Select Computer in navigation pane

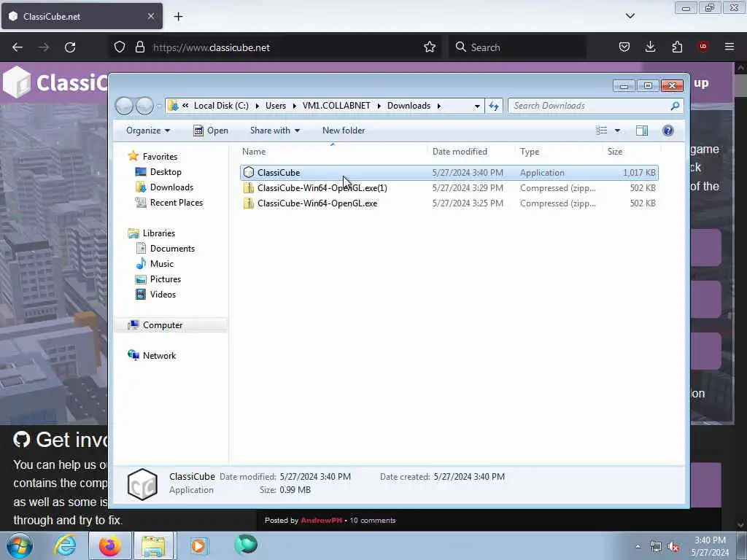pos(163,325)
